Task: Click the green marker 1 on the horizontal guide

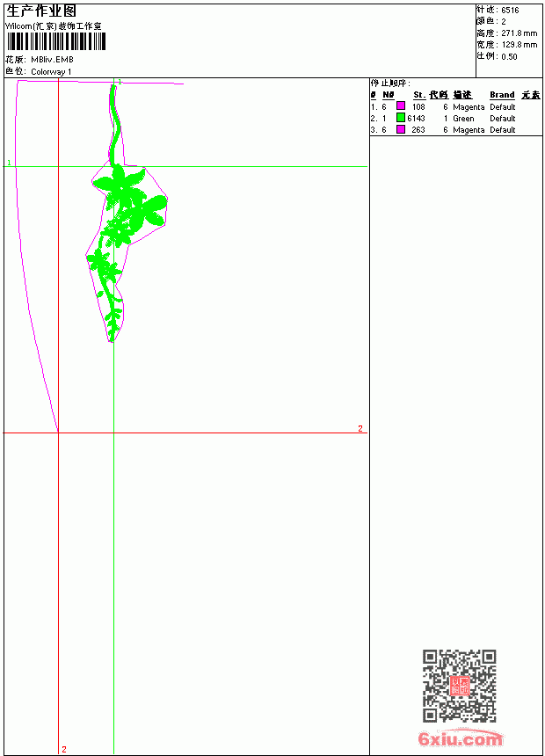Action: coord(9,163)
